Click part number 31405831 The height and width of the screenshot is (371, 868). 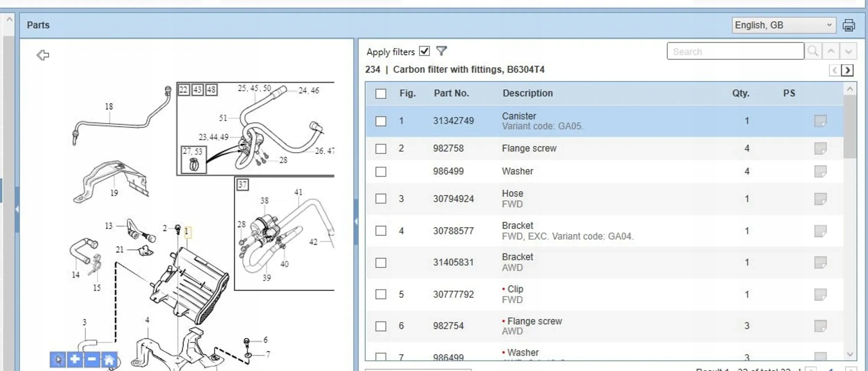click(453, 262)
